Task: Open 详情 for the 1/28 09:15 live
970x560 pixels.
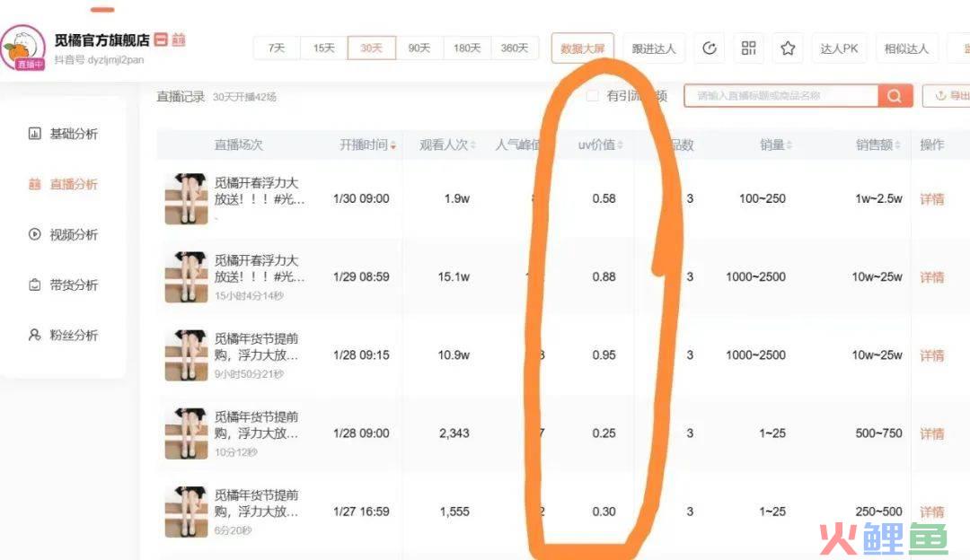Action: pos(932,355)
